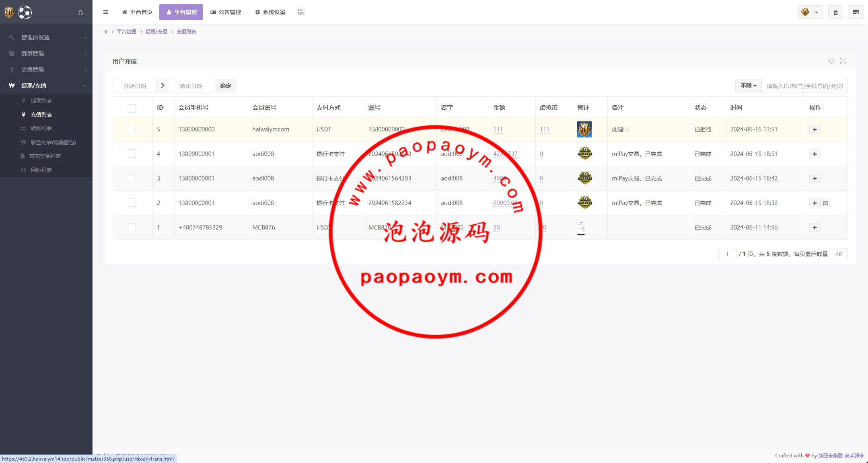Viewport: 868px width, 463px height.
Task: Click the 确定 date filter button
Action: [x=226, y=86]
